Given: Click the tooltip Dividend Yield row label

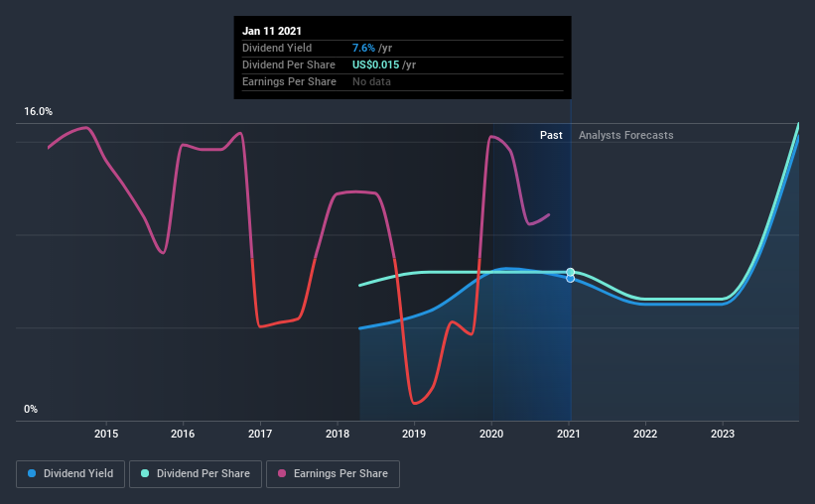Looking at the screenshot, I should 277,48.
